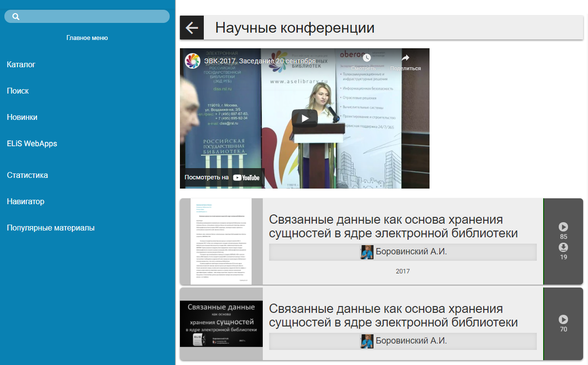Open the video via Посмотреть на YouTube logo

click(x=246, y=178)
